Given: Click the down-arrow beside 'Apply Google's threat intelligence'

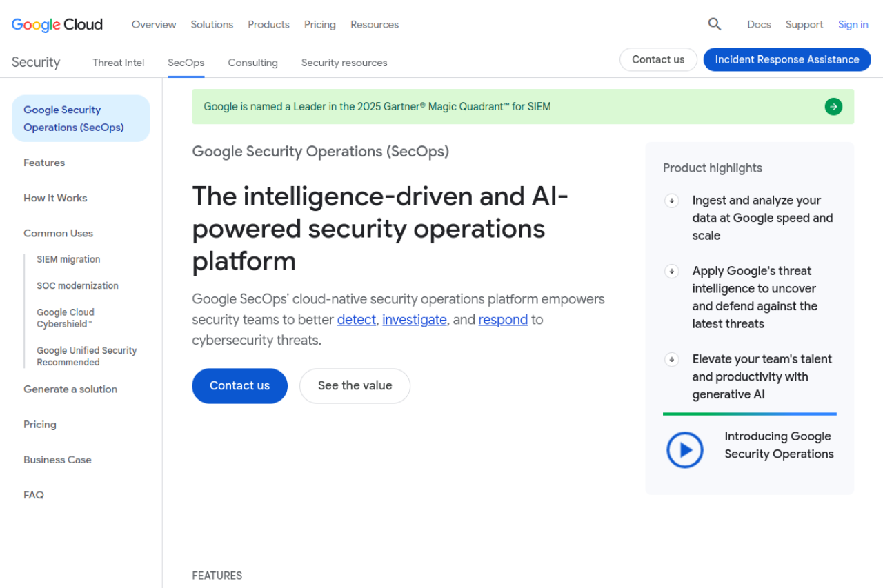Looking at the screenshot, I should tap(671, 271).
